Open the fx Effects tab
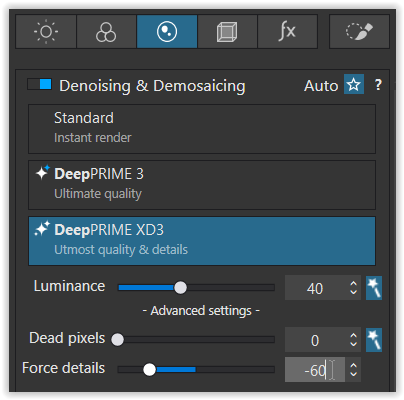The image size is (404, 400). 287,32
